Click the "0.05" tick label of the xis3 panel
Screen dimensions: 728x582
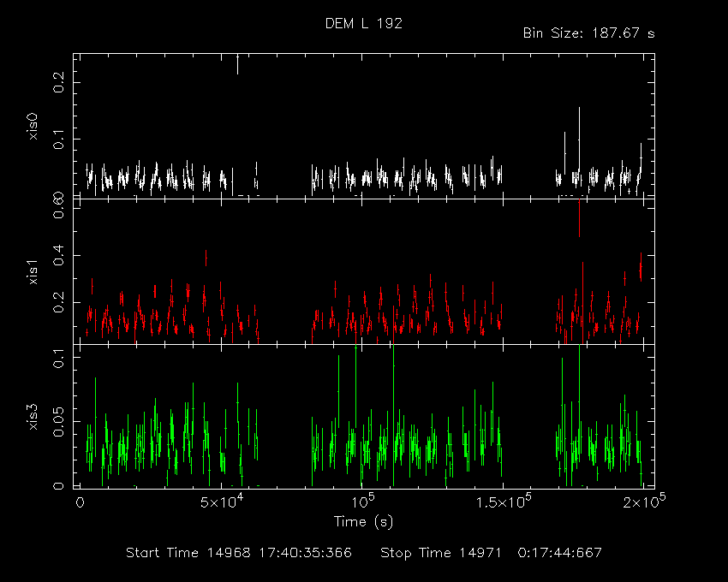pyautogui.click(x=59, y=422)
